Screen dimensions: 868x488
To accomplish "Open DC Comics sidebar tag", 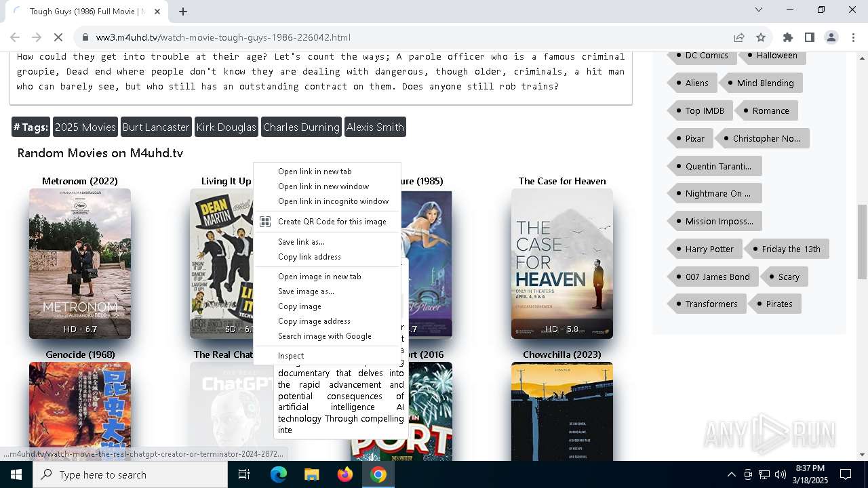I will (x=701, y=56).
